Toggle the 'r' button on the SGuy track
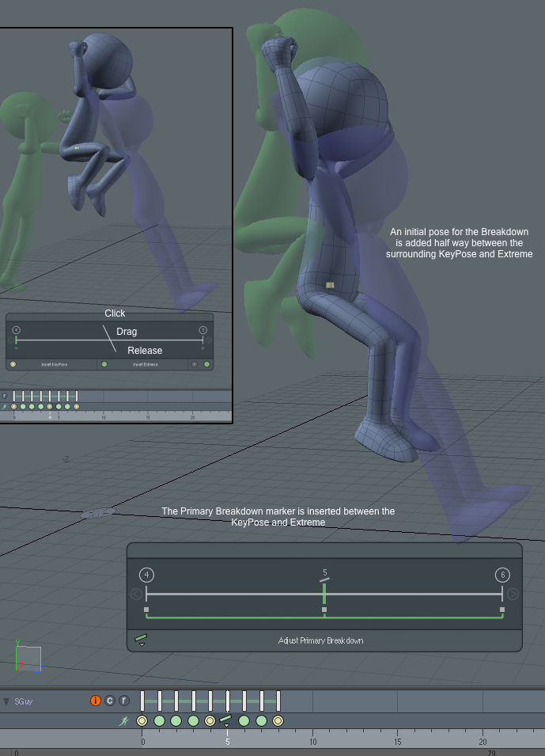Viewport: 545px width, 756px height. [123, 701]
